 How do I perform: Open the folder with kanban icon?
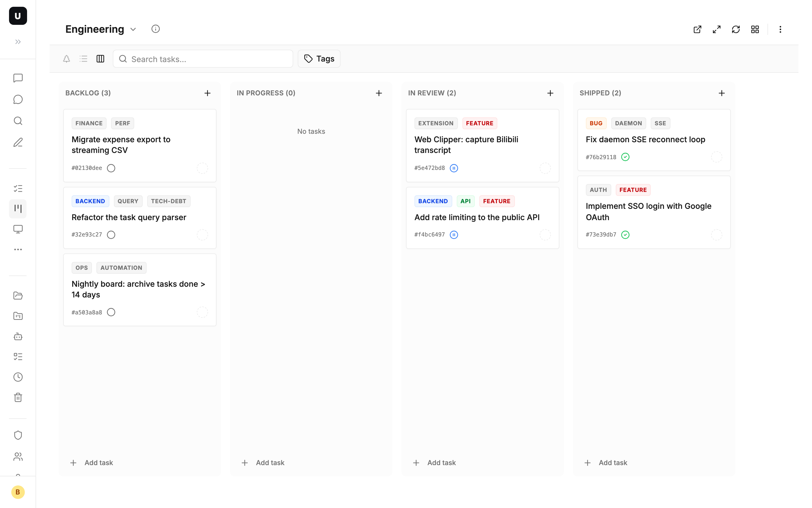[18, 316]
